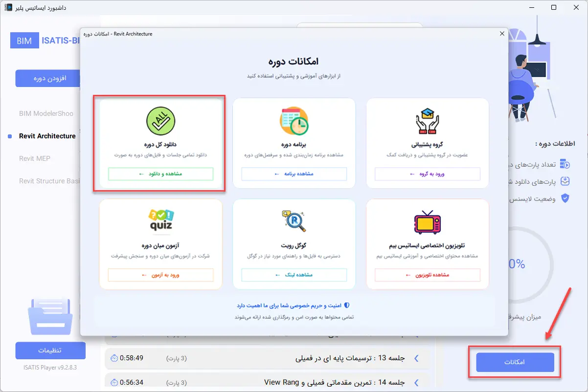Click the shield icon in the privacy notice

point(347,305)
